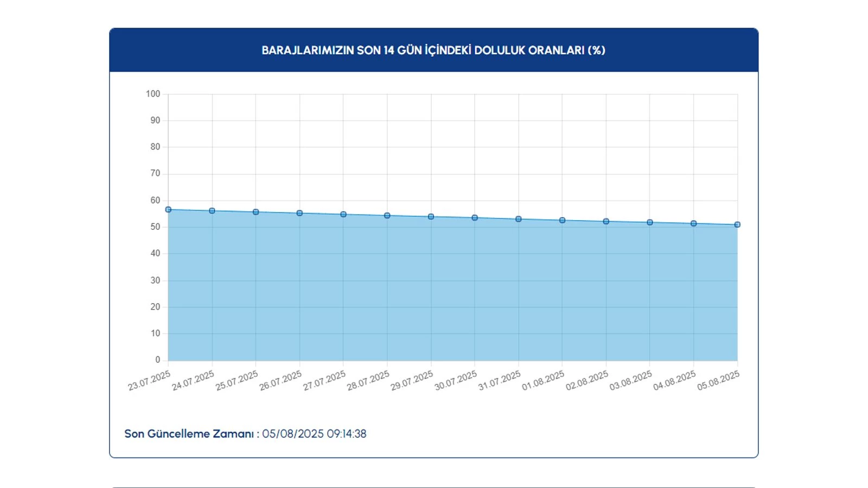Click the 23.07.2025 x-axis date label
868x488 pixels.
click(x=149, y=381)
